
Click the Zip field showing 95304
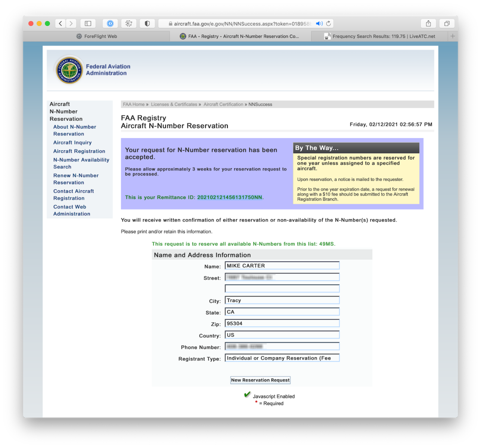click(x=282, y=323)
